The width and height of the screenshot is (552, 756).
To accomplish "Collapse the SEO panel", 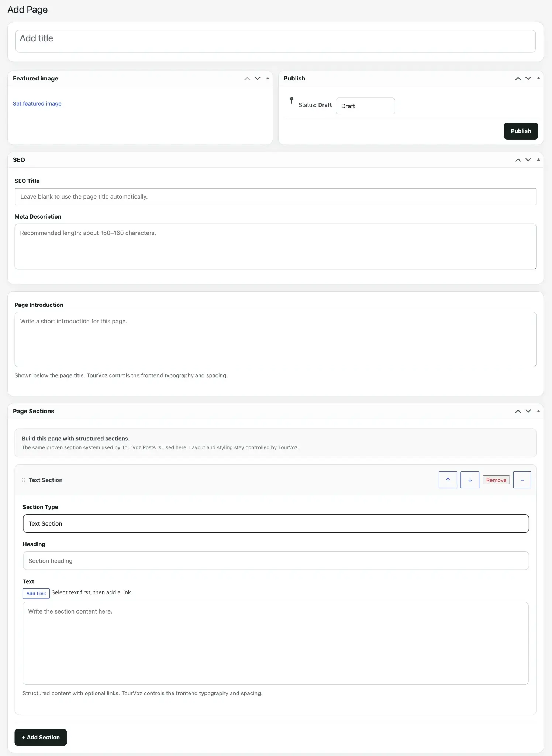I will click(539, 160).
